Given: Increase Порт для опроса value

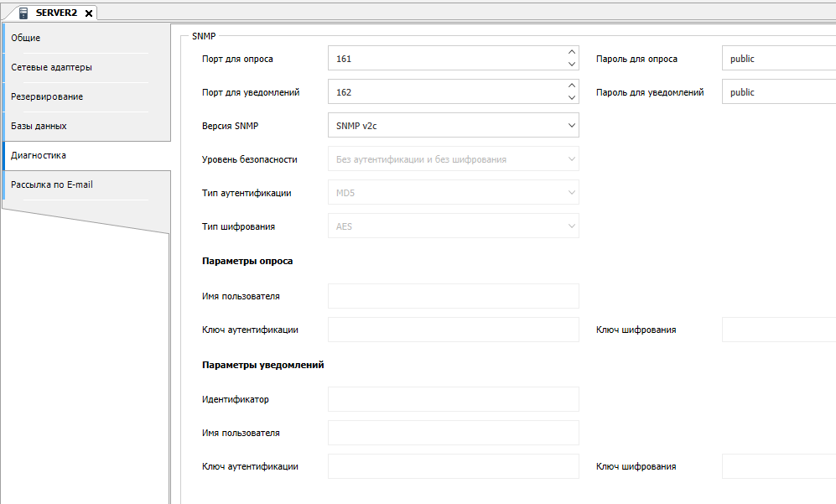Looking at the screenshot, I should [572, 53].
